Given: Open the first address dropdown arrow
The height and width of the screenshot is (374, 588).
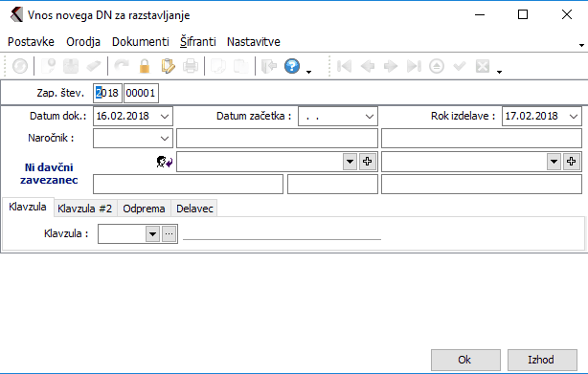Looking at the screenshot, I should point(350,162).
